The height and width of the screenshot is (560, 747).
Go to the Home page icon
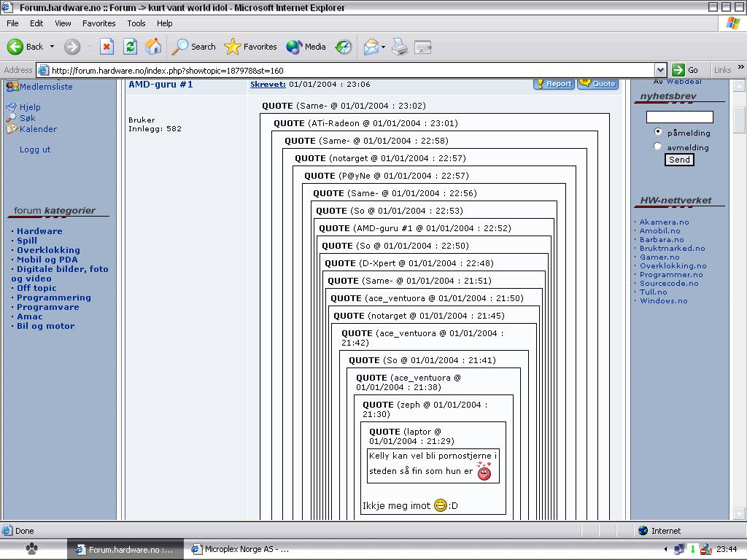pyautogui.click(x=153, y=47)
